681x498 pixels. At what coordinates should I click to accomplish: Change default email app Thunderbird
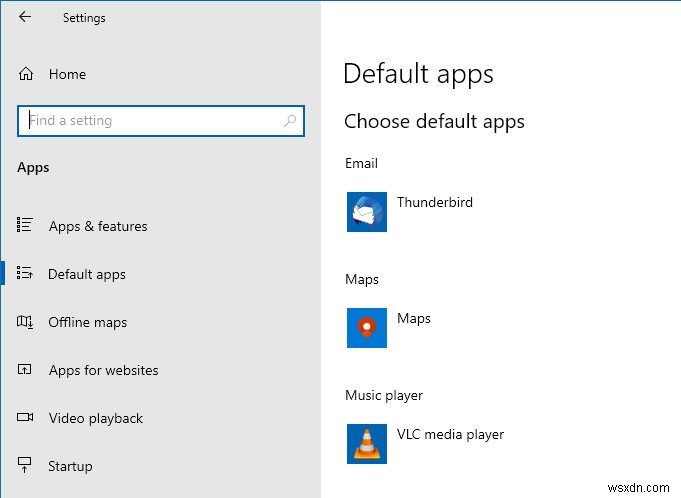coord(435,202)
